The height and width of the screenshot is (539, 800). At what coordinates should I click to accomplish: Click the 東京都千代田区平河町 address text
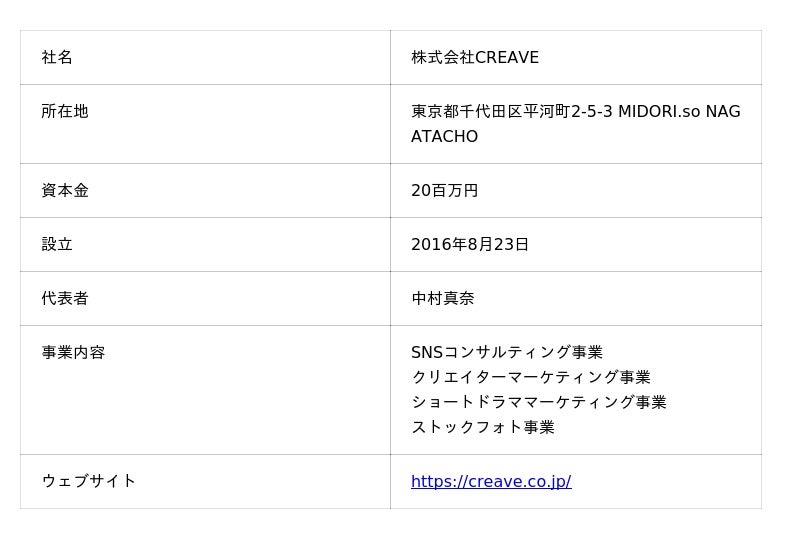tap(490, 111)
